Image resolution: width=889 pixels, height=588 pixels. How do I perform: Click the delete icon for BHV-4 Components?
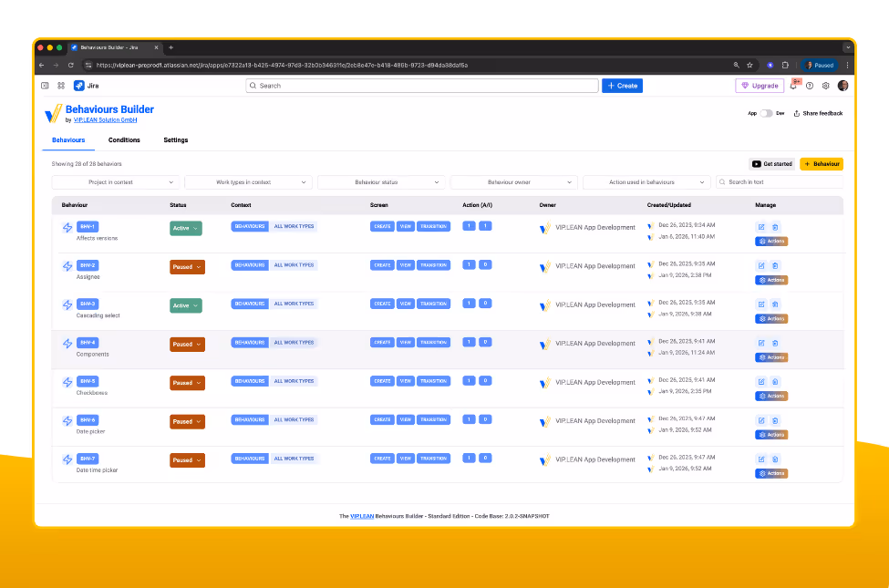(775, 343)
